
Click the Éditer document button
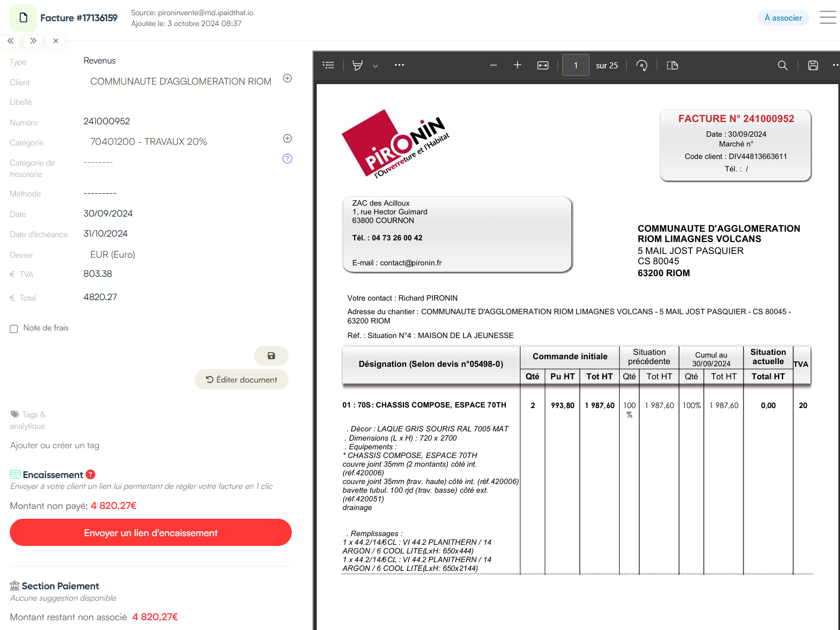pyautogui.click(x=241, y=380)
